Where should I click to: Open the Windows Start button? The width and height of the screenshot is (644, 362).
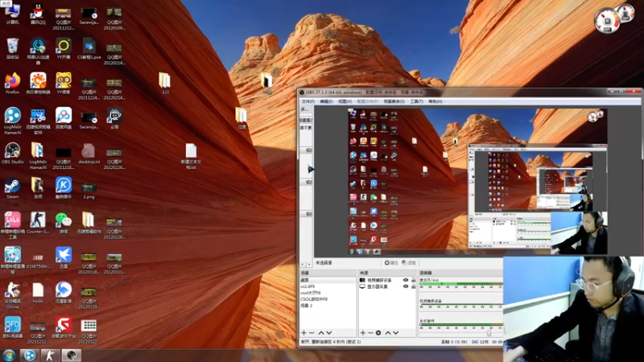[9, 356]
